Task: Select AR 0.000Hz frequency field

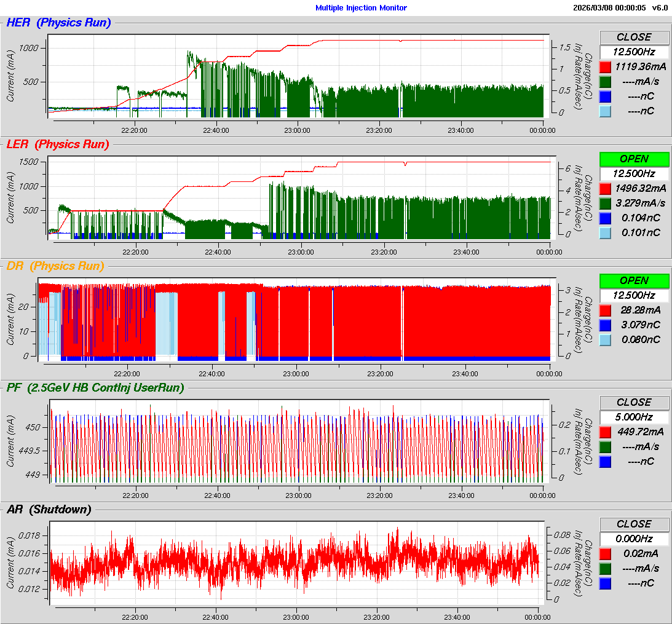Action: pyautogui.click(x=634, y=539)
